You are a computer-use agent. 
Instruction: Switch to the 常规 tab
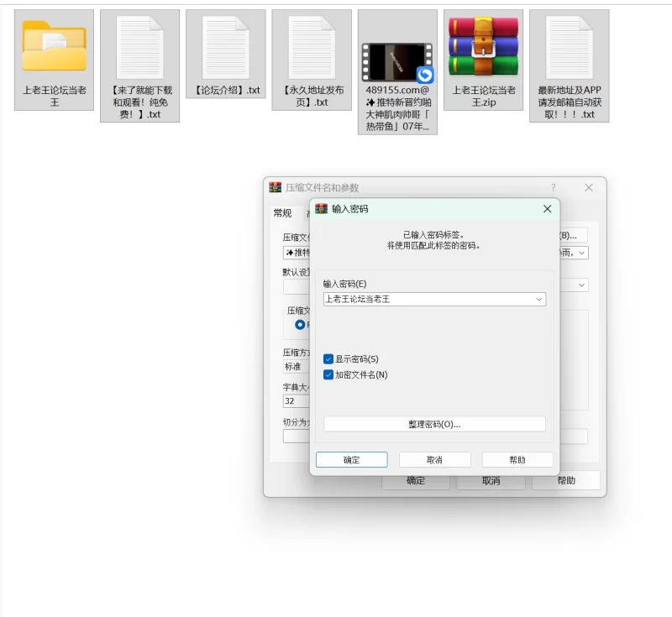tap(282, 213)
